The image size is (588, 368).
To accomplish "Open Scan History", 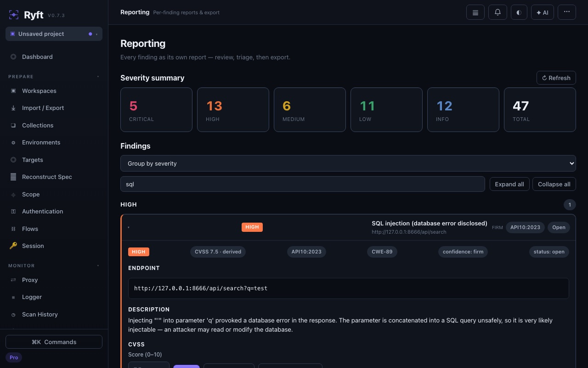I will point(54,314).
